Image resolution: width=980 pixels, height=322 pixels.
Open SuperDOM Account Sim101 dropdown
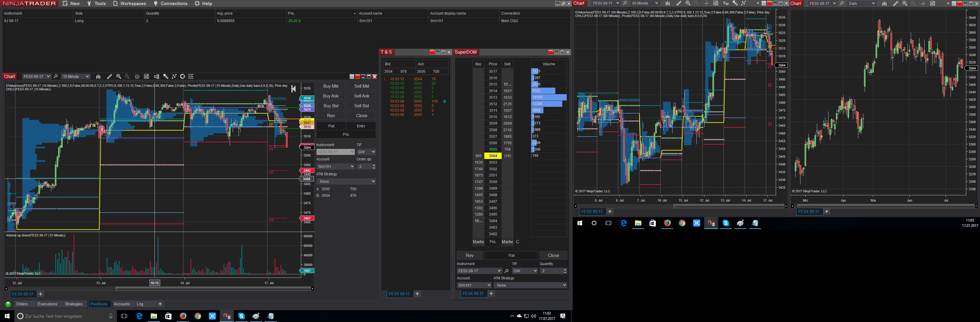click(474, 285)
